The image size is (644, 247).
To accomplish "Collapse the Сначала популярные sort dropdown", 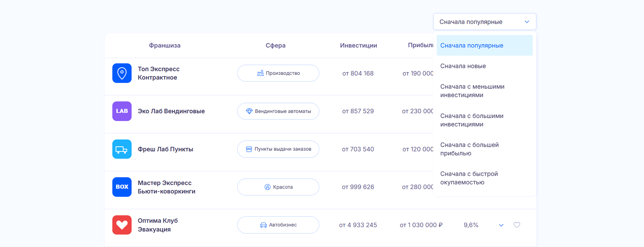I will (485, 22).
